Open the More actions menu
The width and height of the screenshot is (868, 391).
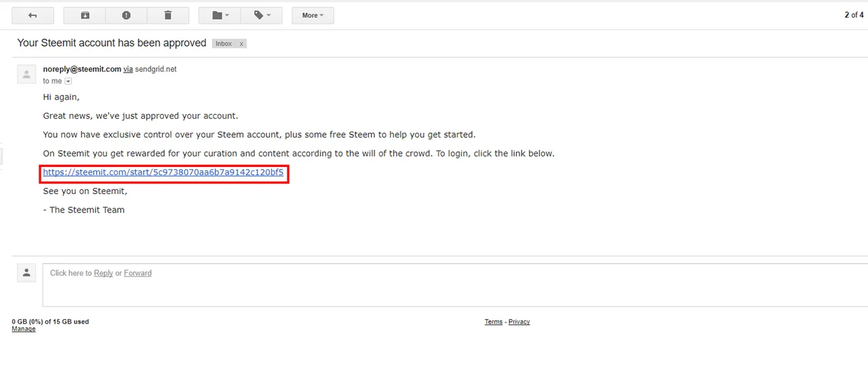(x=313, y=15)
